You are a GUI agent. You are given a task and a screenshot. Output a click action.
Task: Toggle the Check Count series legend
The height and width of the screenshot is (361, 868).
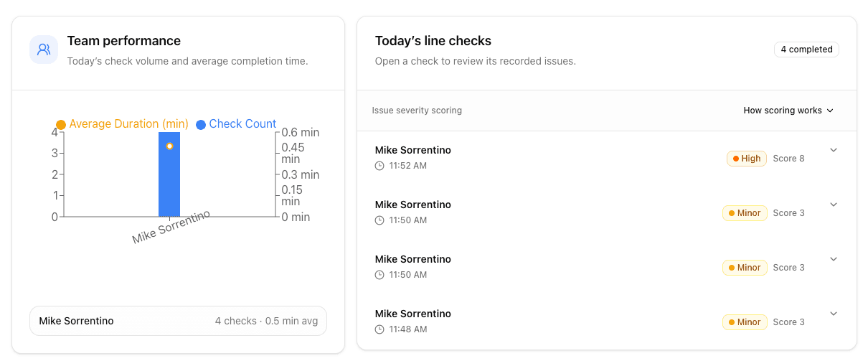pyautogui.click(x=236, y=124)
